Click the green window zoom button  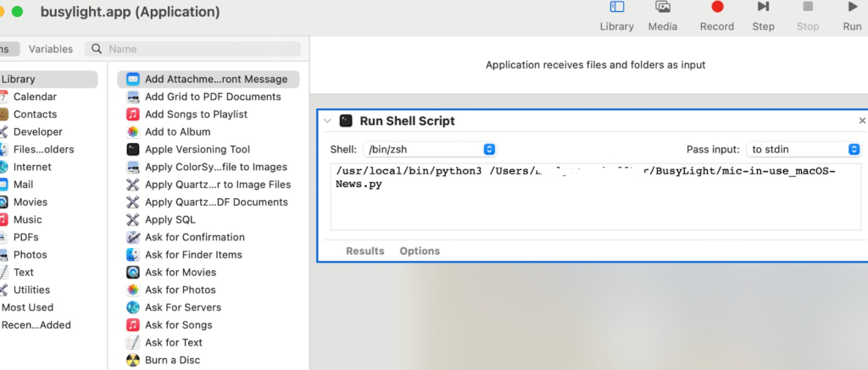[17, 11]
